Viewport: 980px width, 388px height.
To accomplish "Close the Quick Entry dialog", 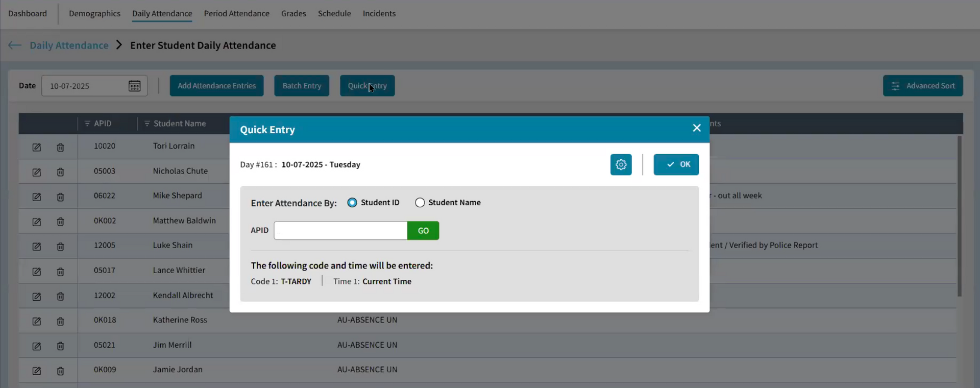I will pyautogui.click(x=696, y=128).
